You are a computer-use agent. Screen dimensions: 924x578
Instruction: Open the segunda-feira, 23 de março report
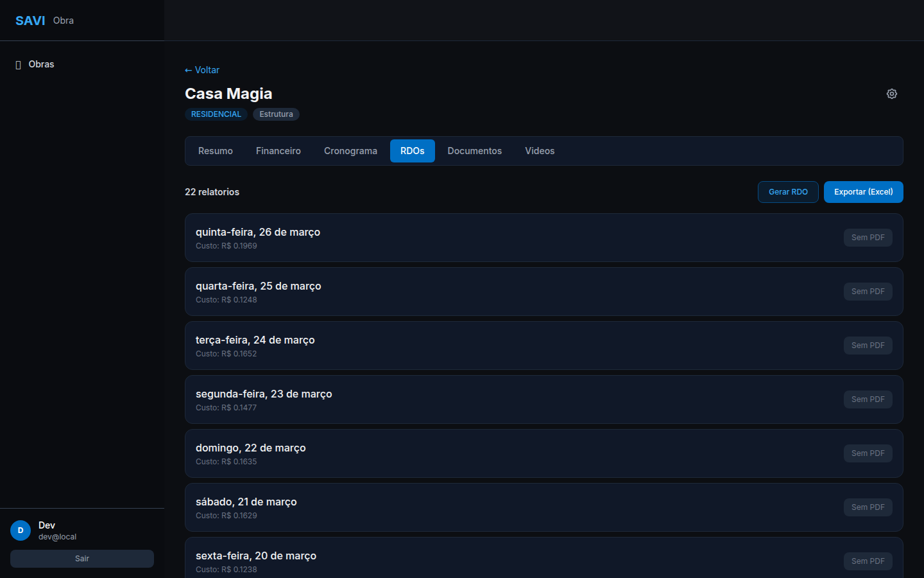point(264,394)
